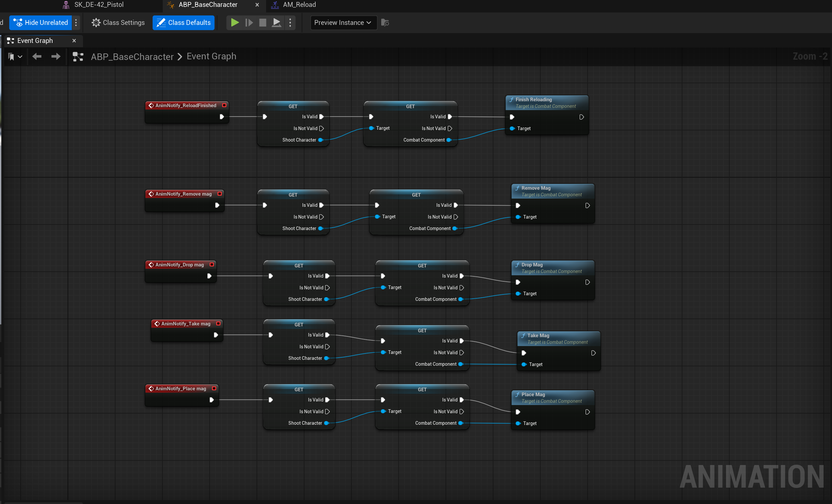Click the green Play simulation button
Viewport: 832px width, 504px height.
[x=235, y=23]
